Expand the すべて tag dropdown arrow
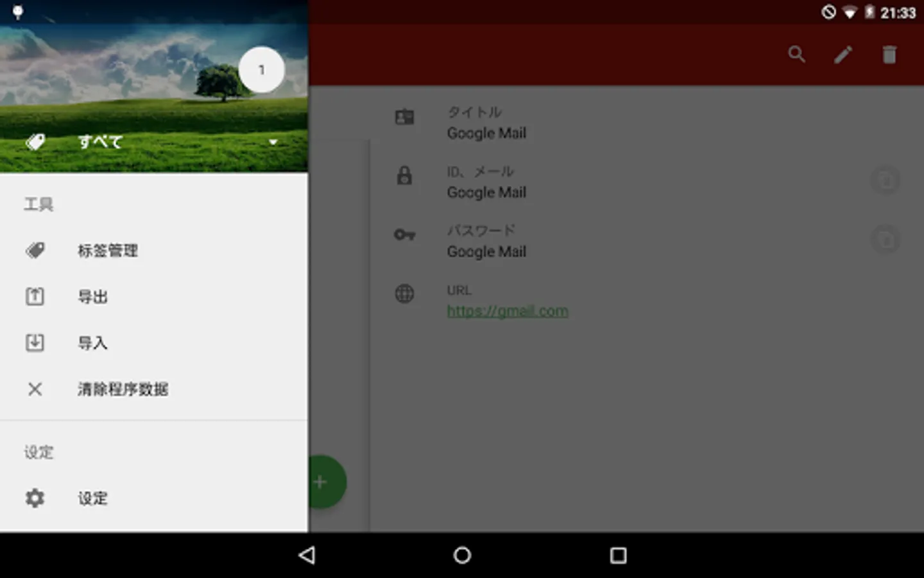 coord(273,142)
